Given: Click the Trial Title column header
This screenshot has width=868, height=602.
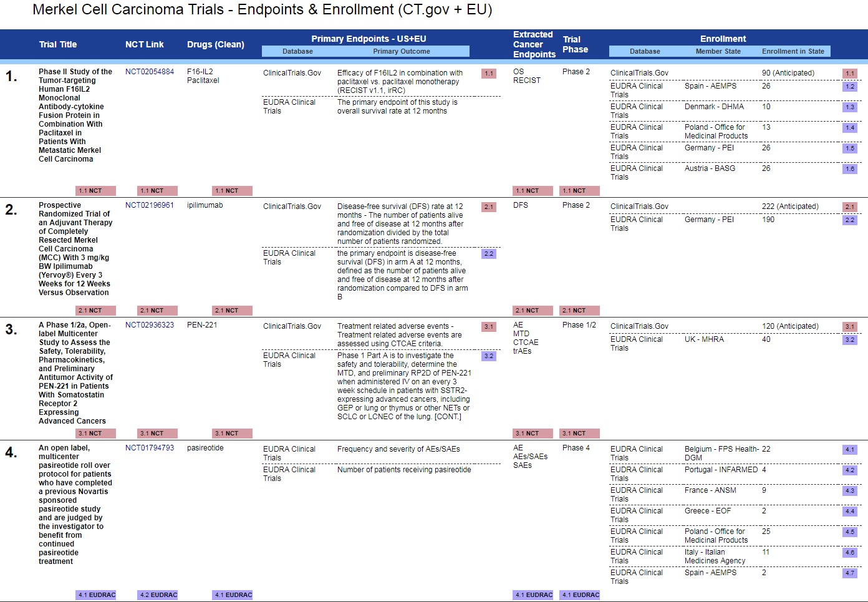Looking at the screenshot, I should (58, 44).
